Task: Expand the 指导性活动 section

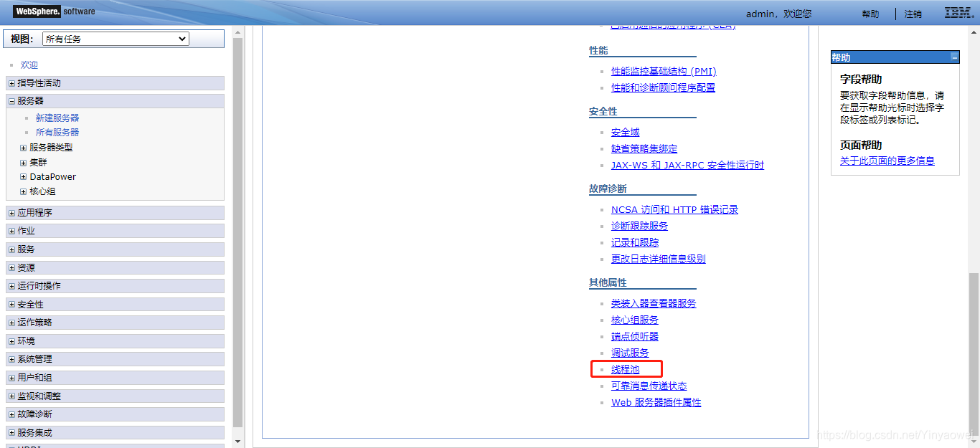Action: tap(12, 83)
